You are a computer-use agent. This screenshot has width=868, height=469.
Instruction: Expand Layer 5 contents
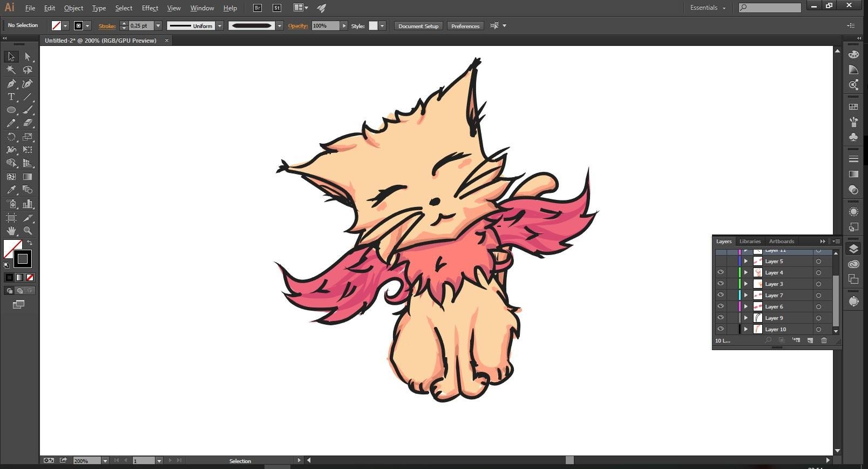click(746, 261)
